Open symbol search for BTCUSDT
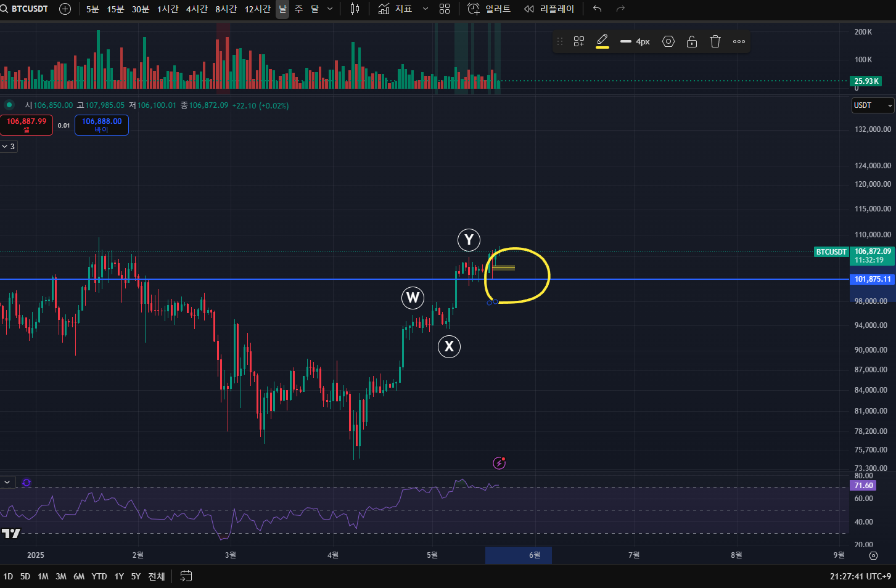 (x=25, y=9)
